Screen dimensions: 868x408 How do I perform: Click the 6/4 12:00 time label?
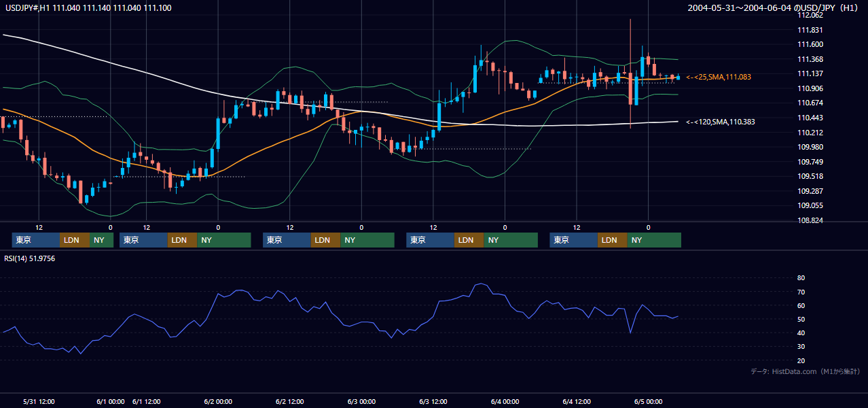[x=577, y=402]
